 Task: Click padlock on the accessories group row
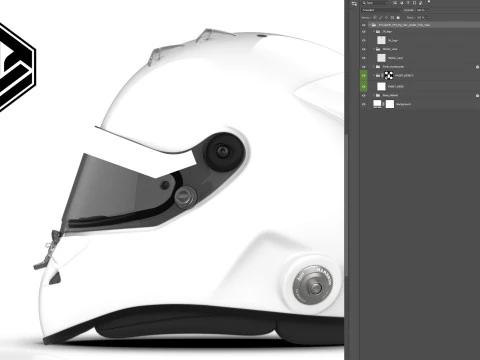coord(477,67)
